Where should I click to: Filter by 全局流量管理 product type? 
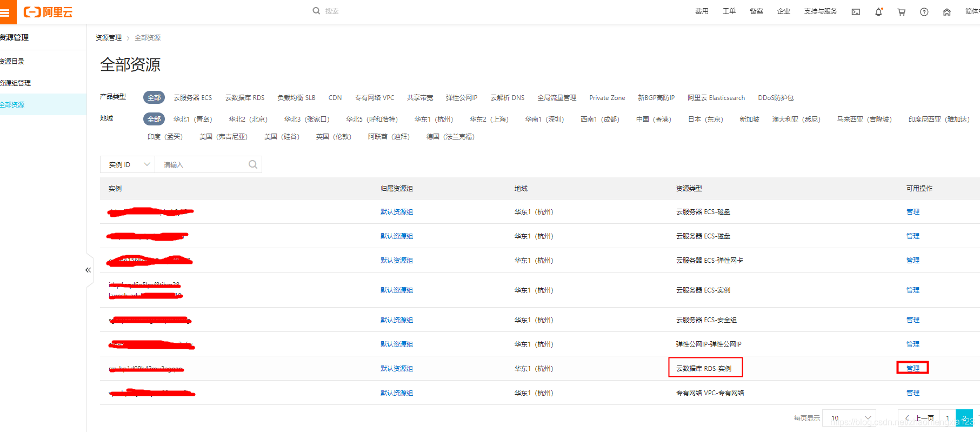[x=557, y=98]
